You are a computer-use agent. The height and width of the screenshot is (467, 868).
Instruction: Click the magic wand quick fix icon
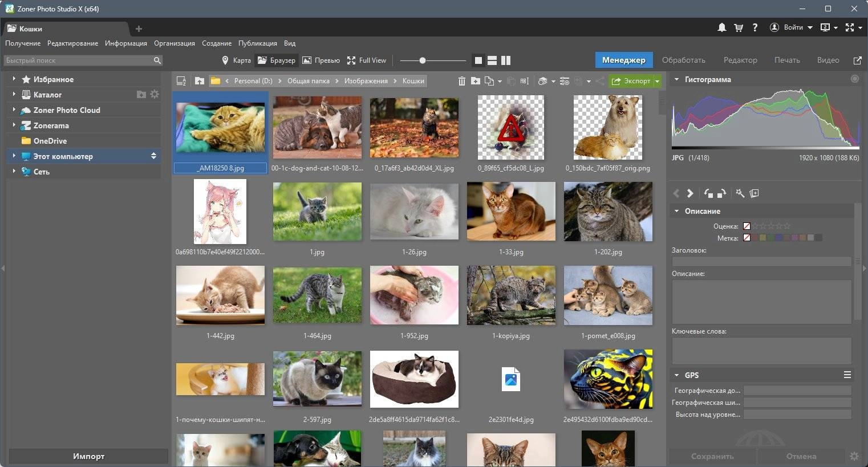pos(740,193)
